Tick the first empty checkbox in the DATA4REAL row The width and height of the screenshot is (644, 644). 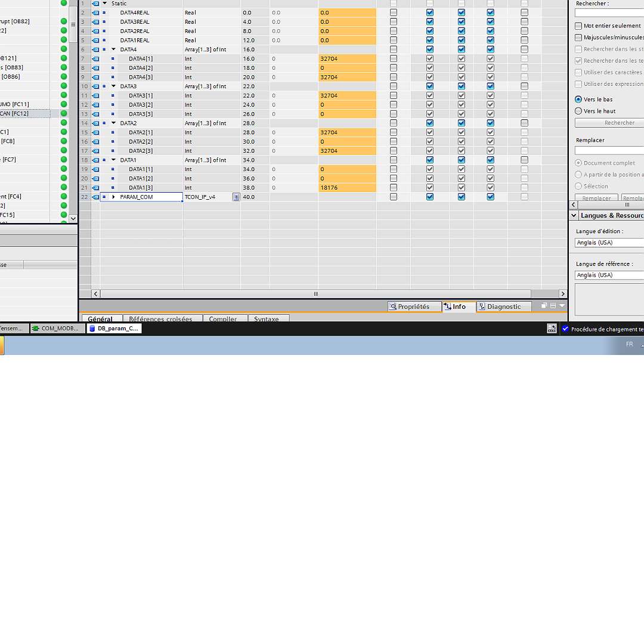tap(394, 13)
